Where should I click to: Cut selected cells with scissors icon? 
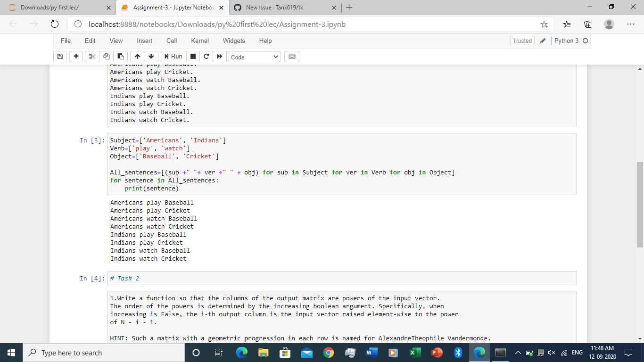coord(92,57)
